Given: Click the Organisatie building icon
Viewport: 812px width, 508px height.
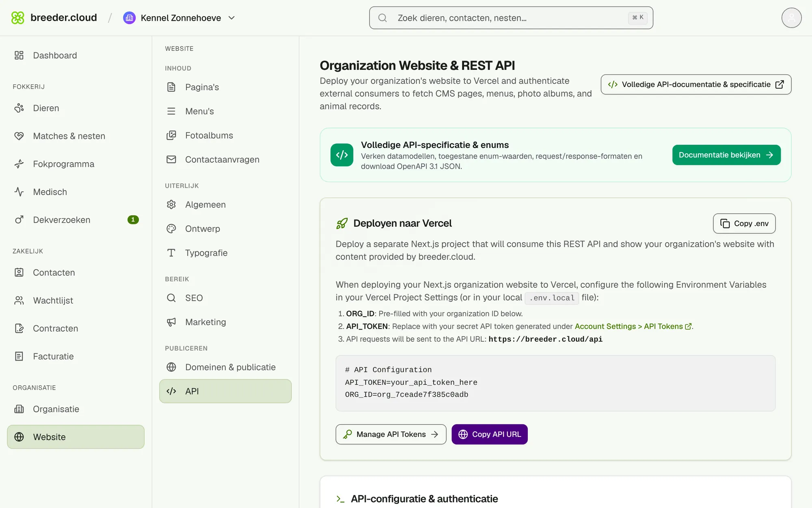Looking at the screenshot, I should pos(19,409).
